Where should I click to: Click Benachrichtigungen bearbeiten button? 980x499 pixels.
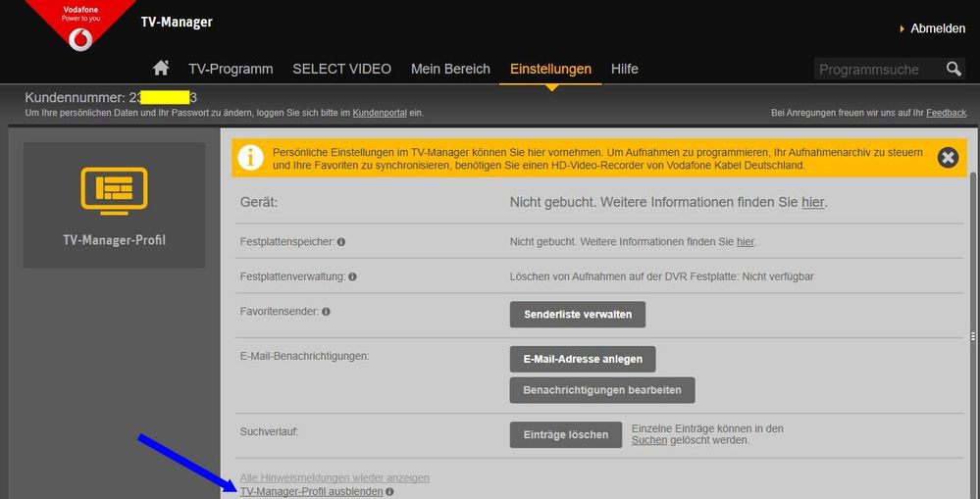click(602, 390)
